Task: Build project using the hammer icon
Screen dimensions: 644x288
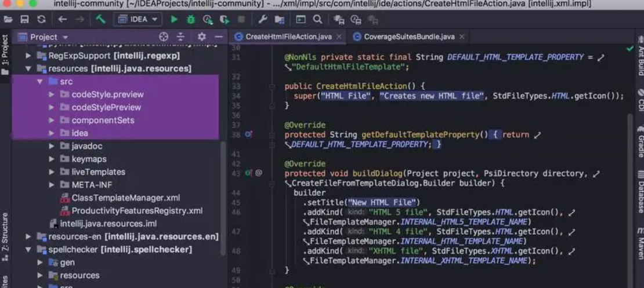Action: click(101, 20)
